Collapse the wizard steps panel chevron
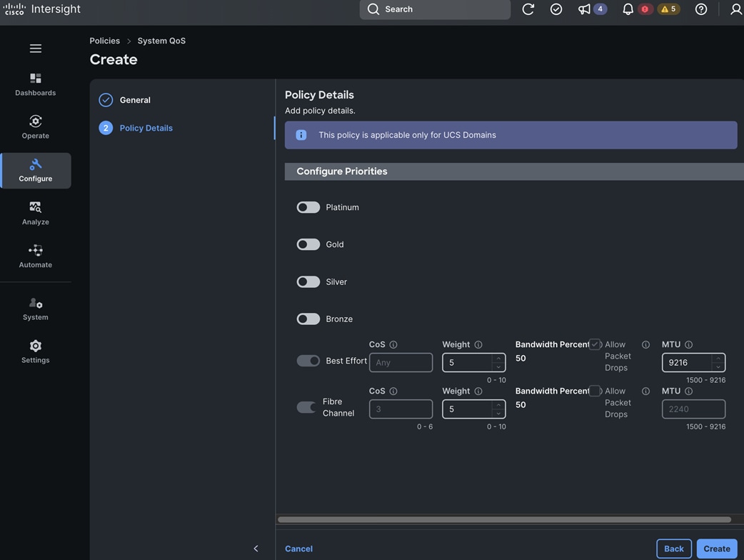The image size is (744, 560). tap(256, 549)
